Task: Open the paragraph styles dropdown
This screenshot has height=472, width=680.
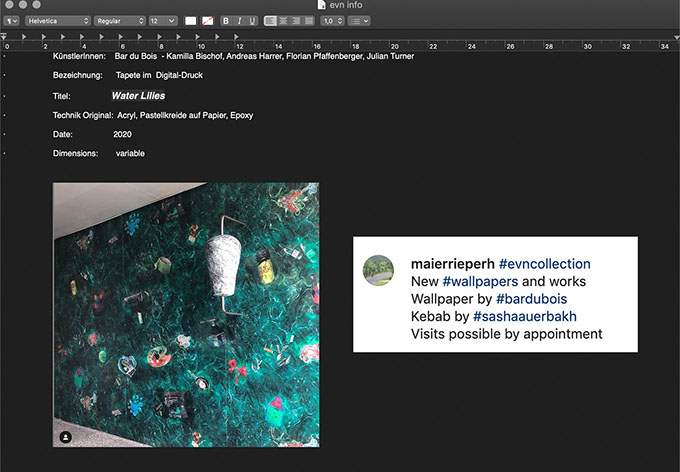Action: pos(11,21)
